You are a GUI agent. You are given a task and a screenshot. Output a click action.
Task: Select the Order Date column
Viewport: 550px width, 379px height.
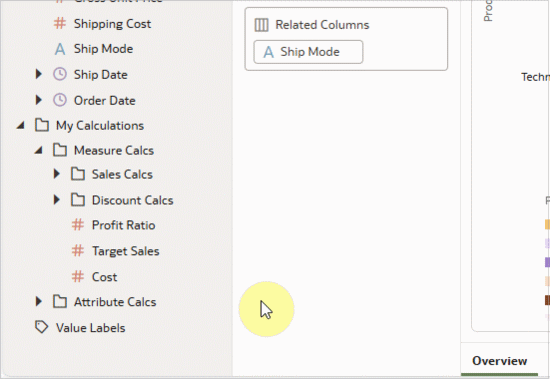pyautogui.click(x=105, y=101)
